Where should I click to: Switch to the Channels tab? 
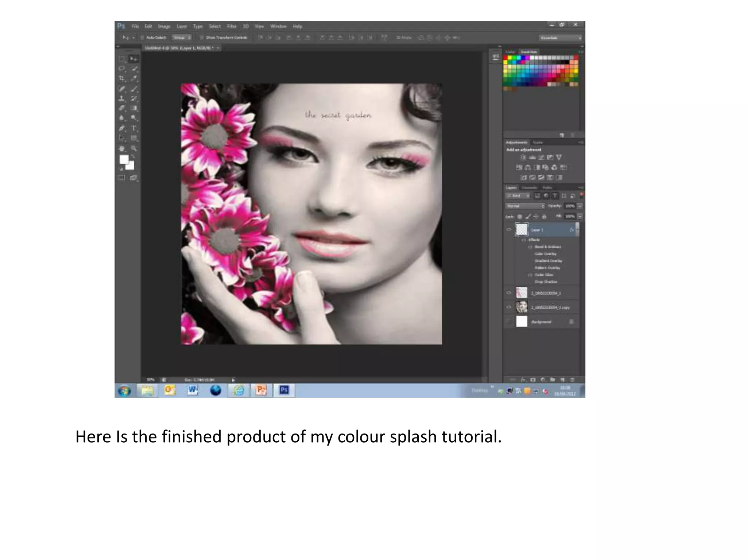click(x=529, y=188)
